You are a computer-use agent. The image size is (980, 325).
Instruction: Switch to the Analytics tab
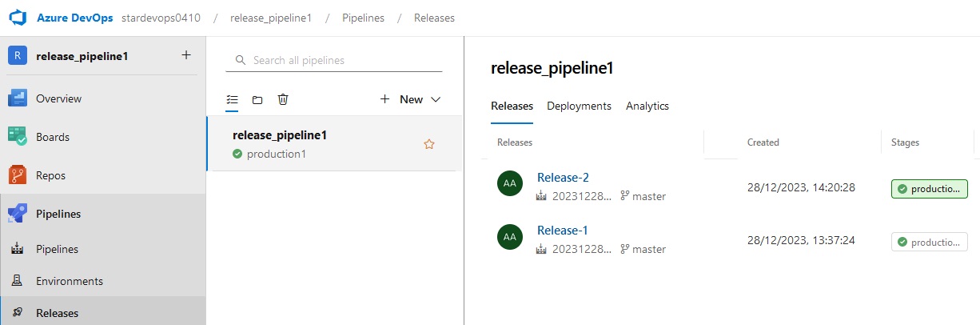[647, 106]
